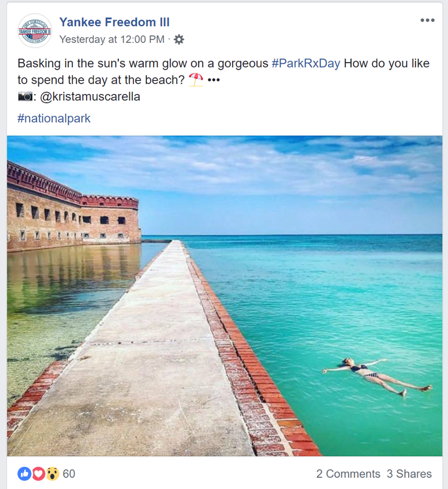Click the Wow face reaction icon
This screenshot has height=489, width=448.
[x=52, y=474]
